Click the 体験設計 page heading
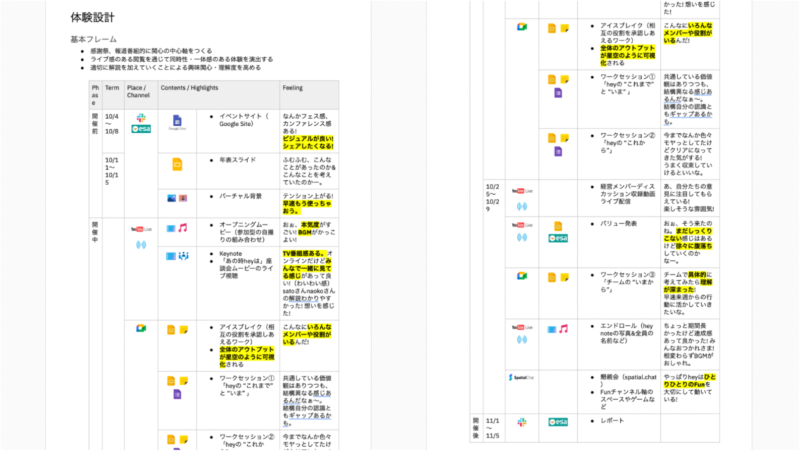800x451 pixels. 92,17
